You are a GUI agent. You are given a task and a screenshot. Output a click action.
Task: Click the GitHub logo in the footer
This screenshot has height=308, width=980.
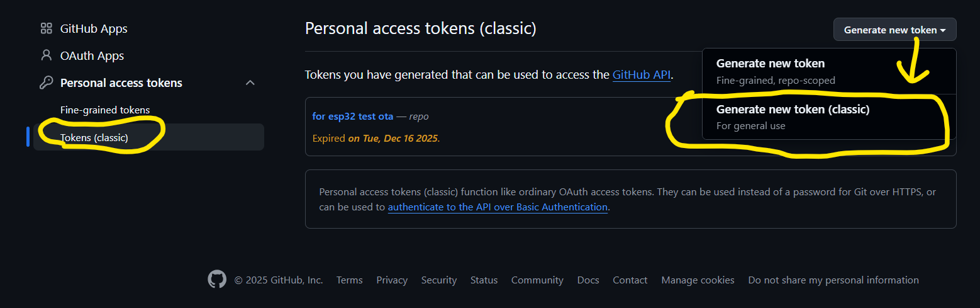(217, 280)
